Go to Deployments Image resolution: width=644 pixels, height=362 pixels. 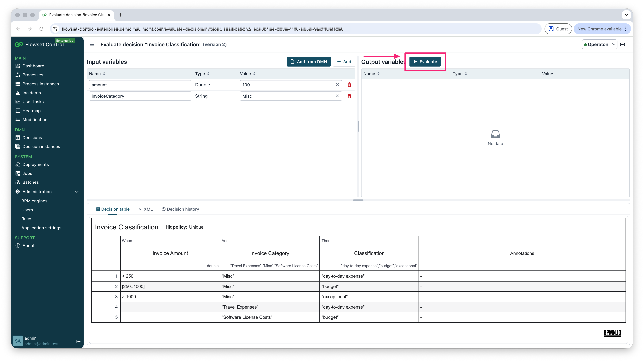click(35, 164)
